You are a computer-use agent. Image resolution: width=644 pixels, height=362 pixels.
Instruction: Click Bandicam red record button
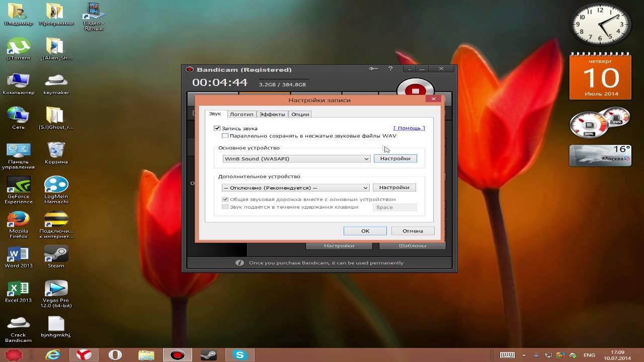click(416, 90)
